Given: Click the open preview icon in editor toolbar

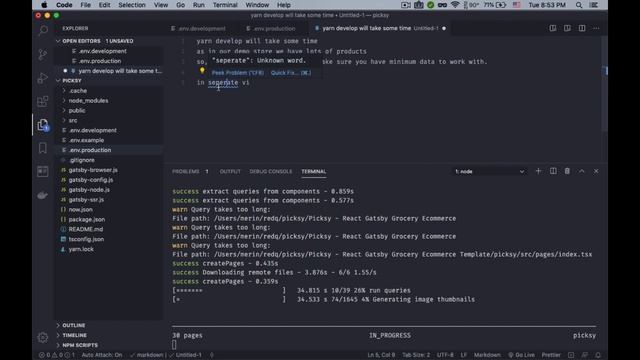Looking at the screenshot, I should [x=567, y=28].
